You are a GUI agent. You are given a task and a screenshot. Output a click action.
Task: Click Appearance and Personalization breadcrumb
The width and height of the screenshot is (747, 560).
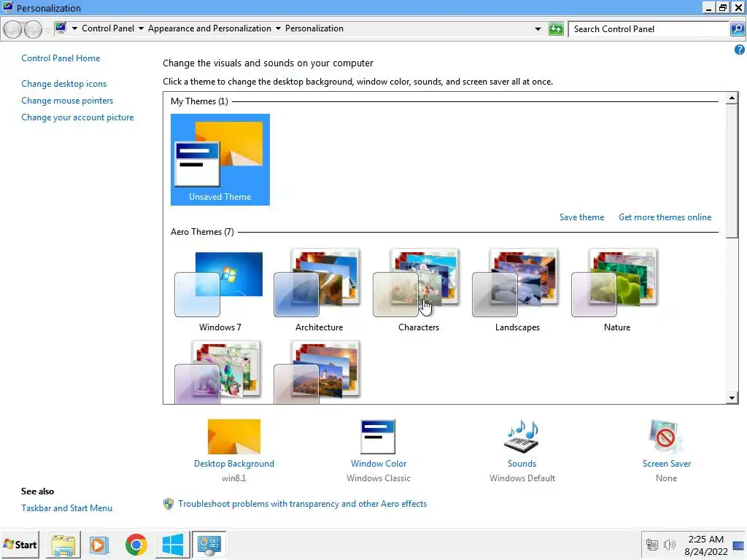coord(209,28)
